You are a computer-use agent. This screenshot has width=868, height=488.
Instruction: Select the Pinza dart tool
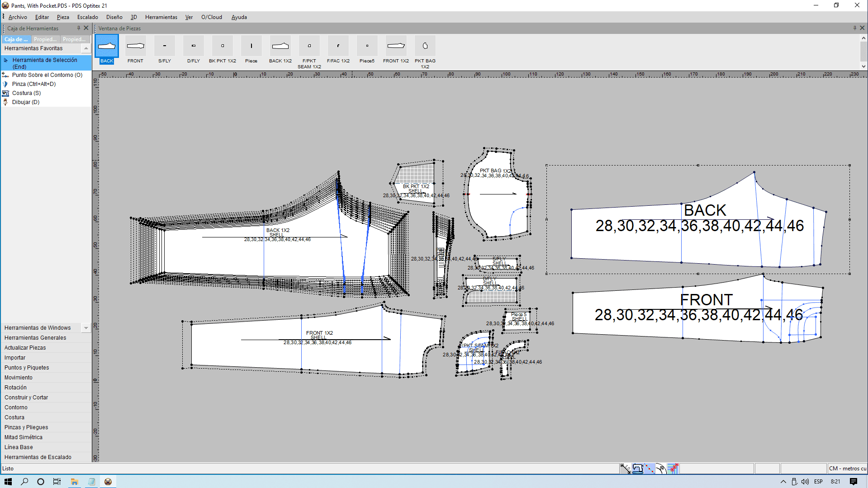33,84
